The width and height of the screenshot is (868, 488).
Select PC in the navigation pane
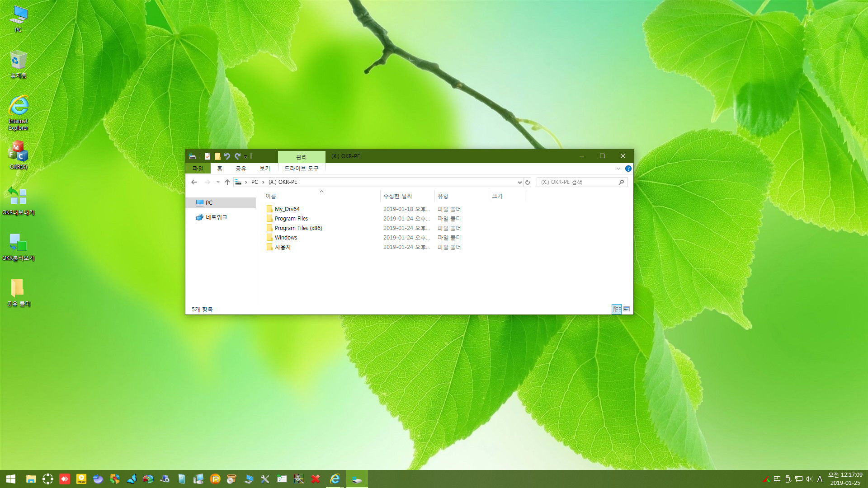tap(221, 203)
